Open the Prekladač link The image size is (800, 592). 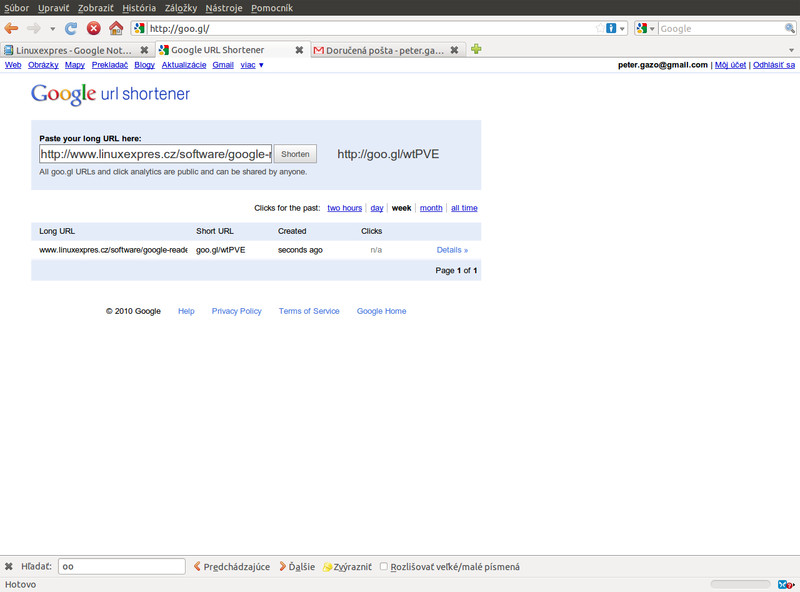pos(110,65)
